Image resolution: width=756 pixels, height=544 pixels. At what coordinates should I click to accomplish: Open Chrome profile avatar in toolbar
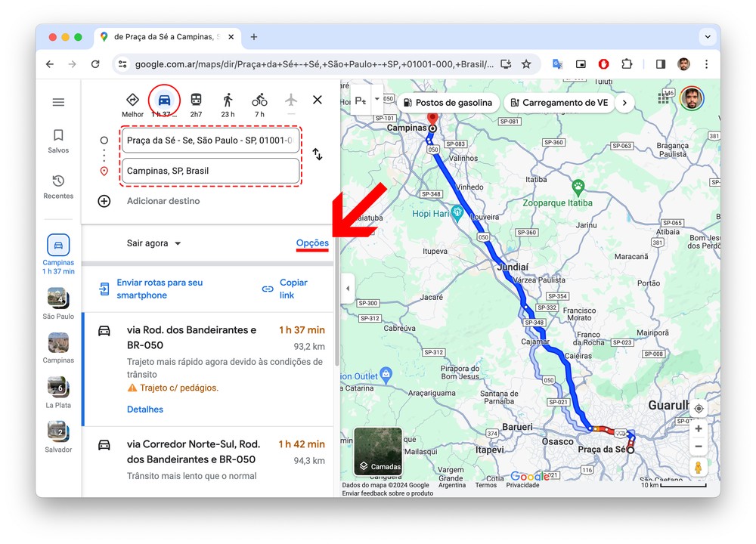tap(683, 64)
